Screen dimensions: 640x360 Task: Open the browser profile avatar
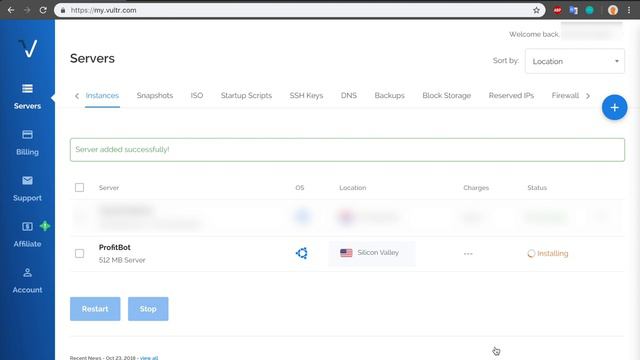[613, 10]
